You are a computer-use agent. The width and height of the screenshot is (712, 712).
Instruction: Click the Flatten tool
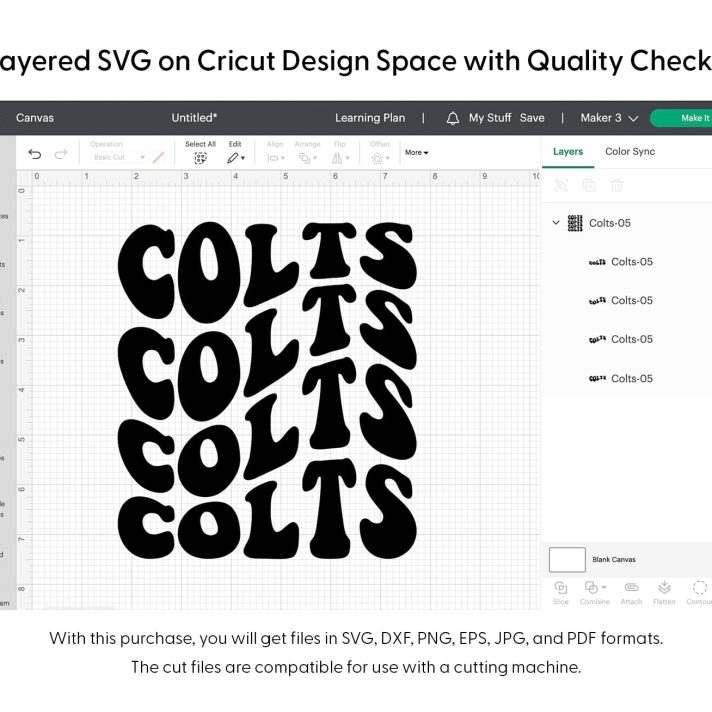tap(664, 592)
